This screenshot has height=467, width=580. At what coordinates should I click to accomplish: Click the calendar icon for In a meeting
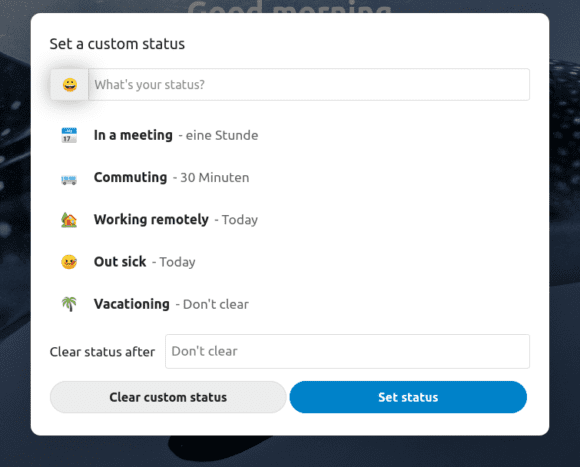69,135
